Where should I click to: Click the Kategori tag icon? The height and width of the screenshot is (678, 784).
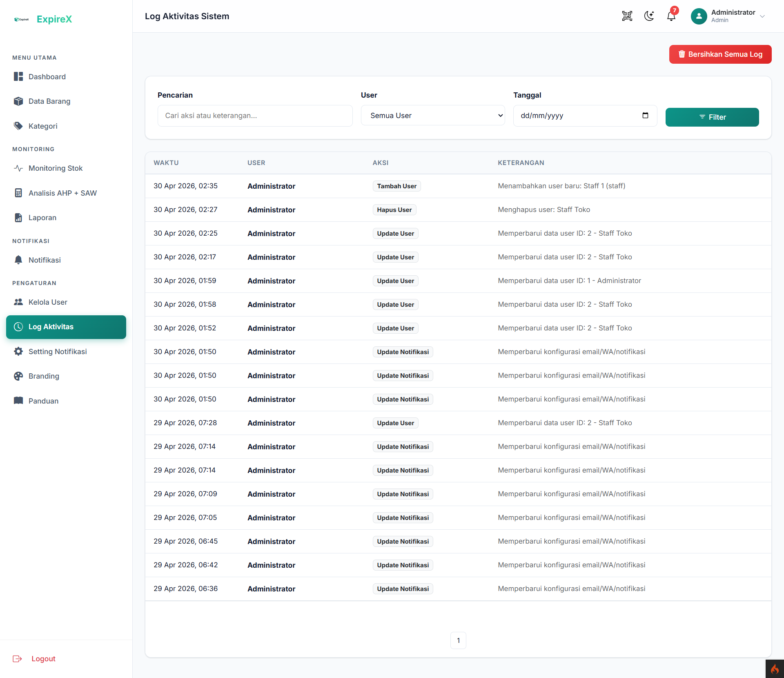click(18, 126)
